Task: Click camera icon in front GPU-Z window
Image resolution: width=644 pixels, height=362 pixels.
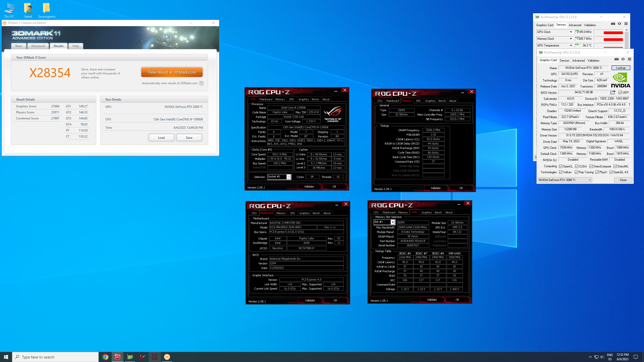Action: tap(617, 59)
